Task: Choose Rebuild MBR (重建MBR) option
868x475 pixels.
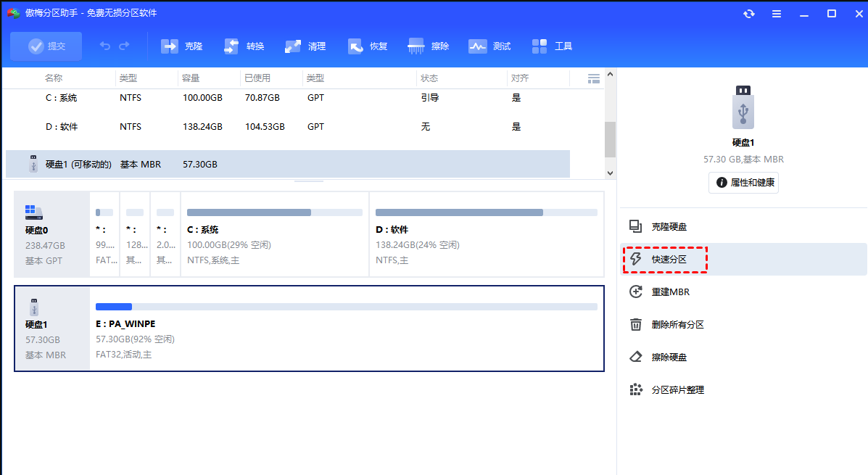Action: click(669, 292)
